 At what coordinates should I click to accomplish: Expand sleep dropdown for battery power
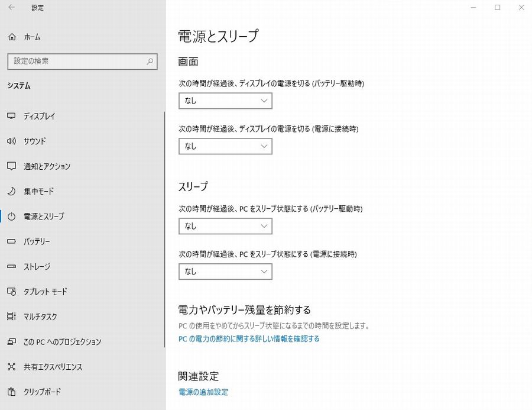pos(225,226)
